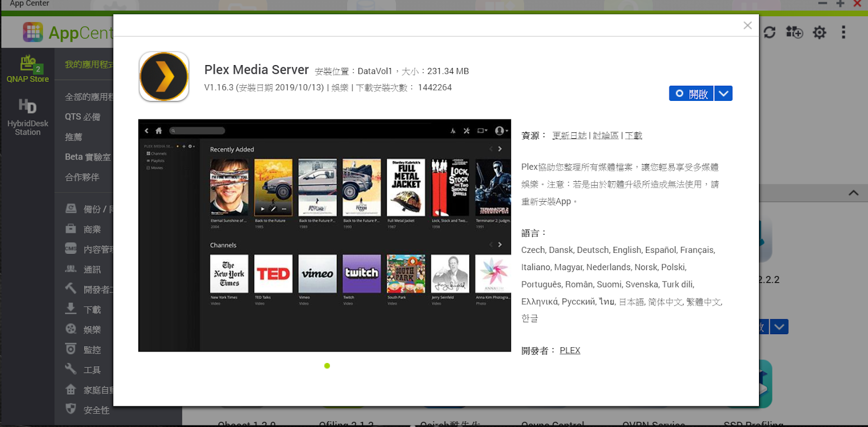Click the Plex Media Server title text

point(257,70)
